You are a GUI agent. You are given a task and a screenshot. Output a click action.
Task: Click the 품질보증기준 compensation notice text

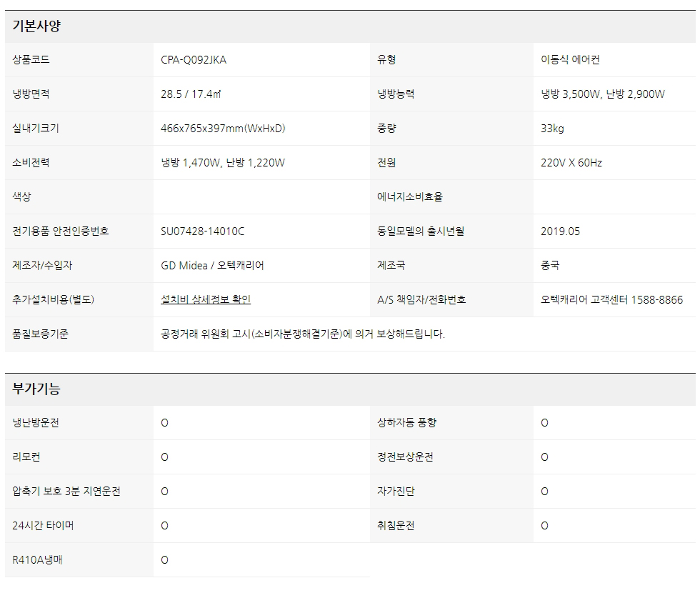click(x=303, y=334)
